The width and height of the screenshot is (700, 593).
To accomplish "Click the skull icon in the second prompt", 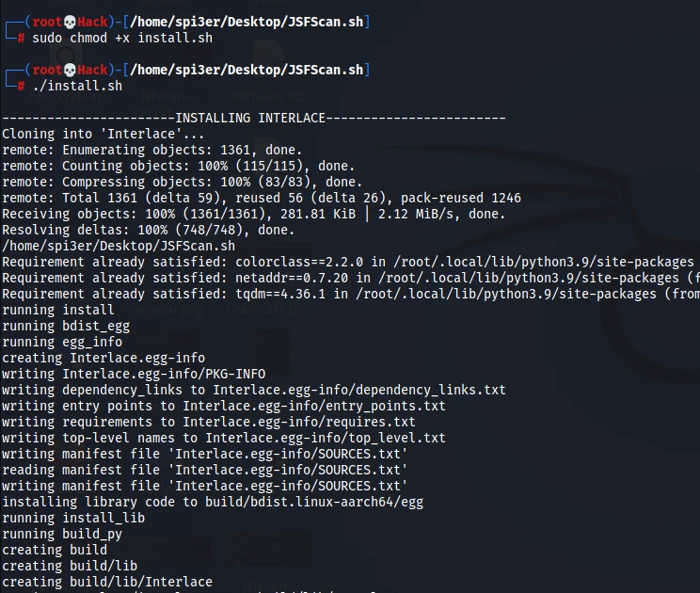I will (71, 70).
